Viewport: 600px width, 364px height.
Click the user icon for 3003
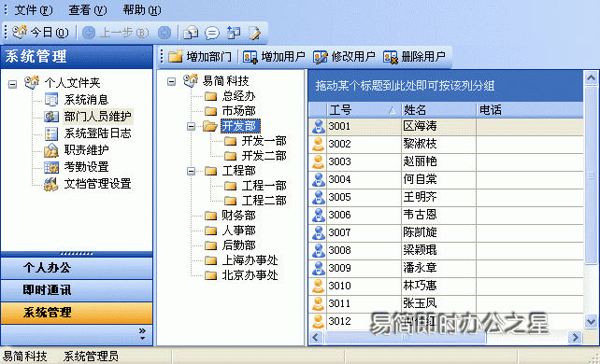coord(318,162)
